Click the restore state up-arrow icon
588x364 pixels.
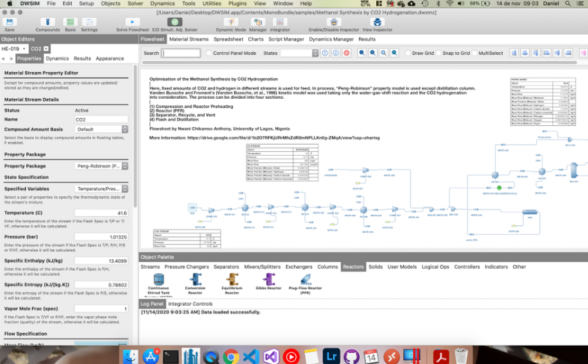(325, 54)
